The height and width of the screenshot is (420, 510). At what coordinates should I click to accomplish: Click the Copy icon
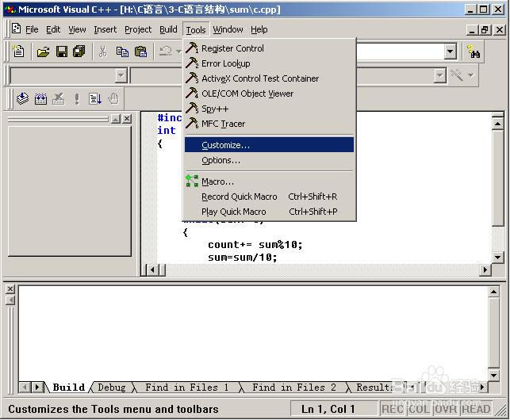(122, 52)
